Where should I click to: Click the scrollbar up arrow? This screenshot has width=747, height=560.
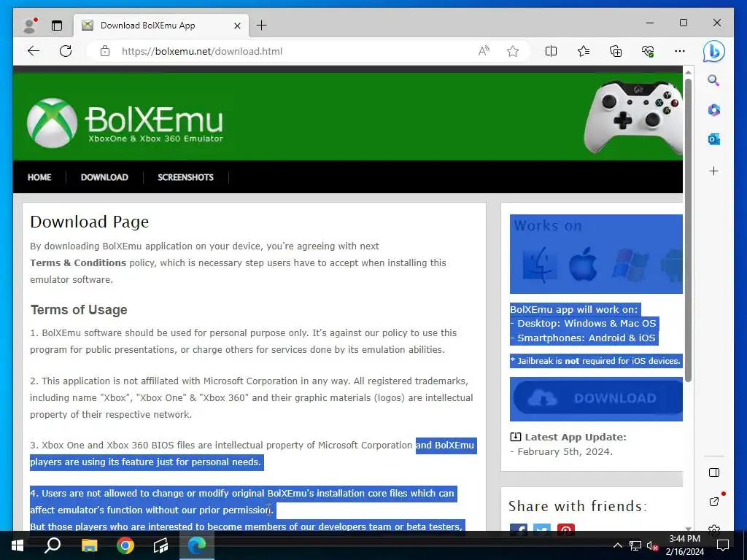(x=688, y=72)
